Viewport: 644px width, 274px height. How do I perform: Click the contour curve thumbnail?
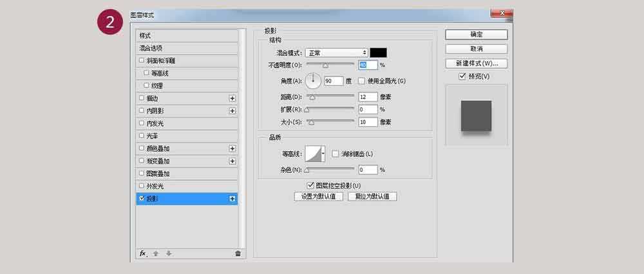(313, 154)
